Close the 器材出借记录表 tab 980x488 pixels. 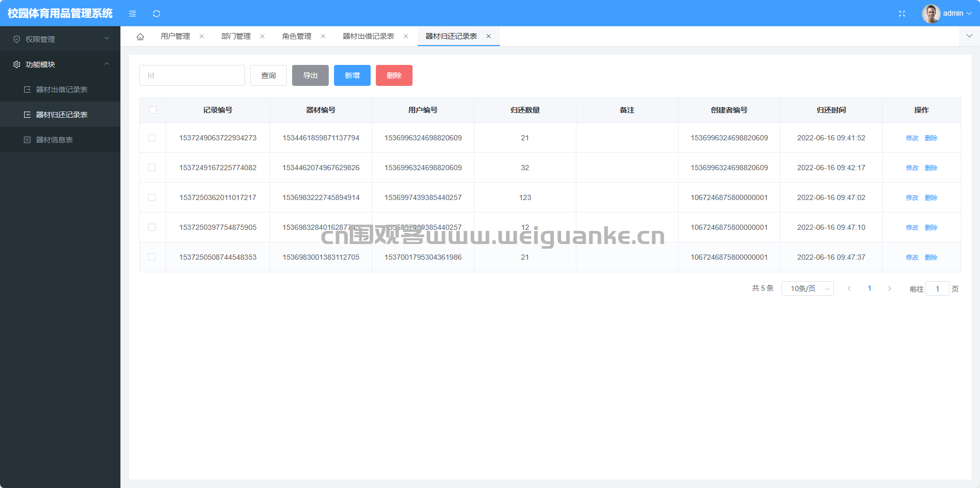(406, 36)
